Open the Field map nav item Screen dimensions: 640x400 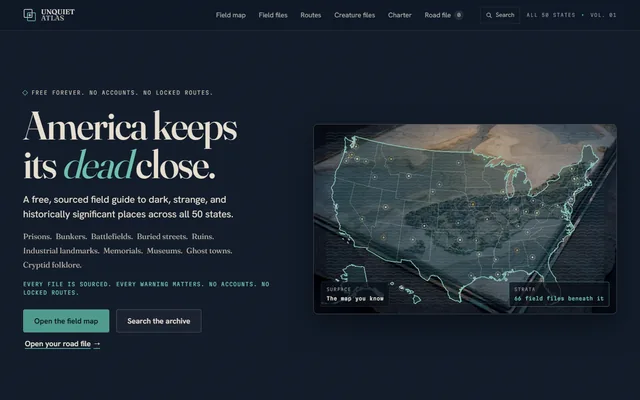(x=231, y=15)
